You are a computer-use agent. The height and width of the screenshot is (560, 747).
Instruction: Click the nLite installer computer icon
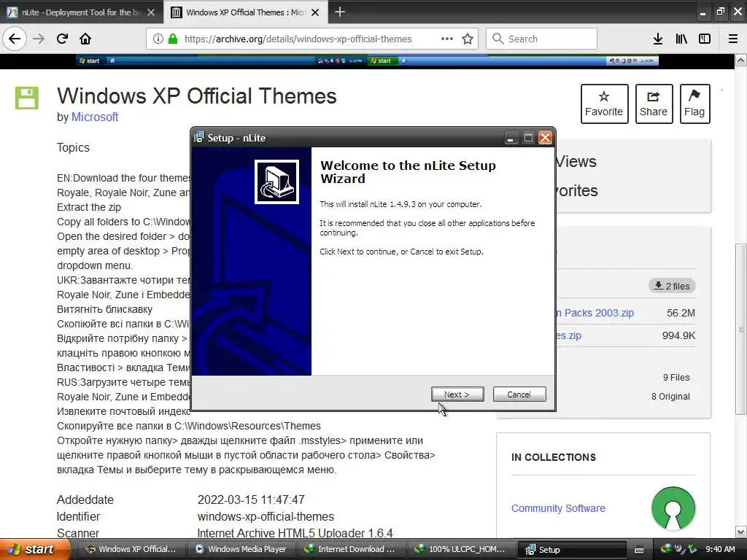click(x=276, y=182)
